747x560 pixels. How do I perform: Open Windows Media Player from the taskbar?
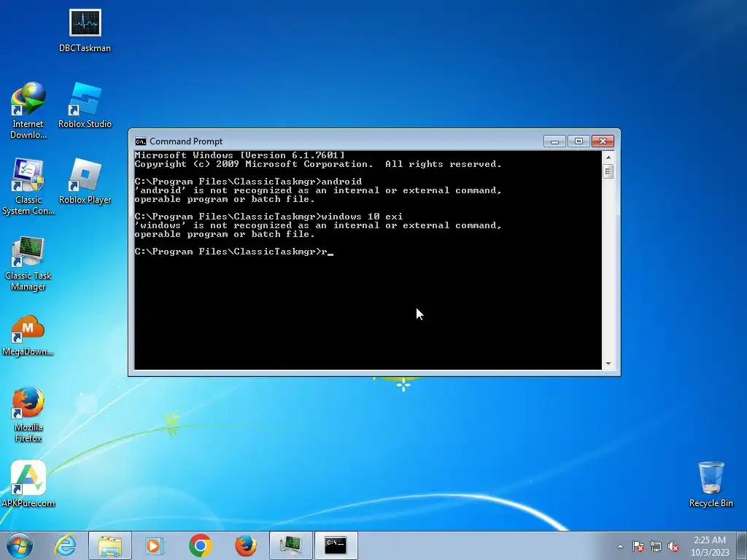[154, 545]
